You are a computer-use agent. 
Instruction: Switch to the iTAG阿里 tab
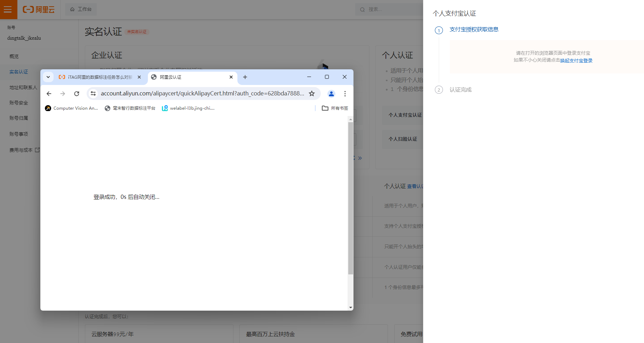96,77
